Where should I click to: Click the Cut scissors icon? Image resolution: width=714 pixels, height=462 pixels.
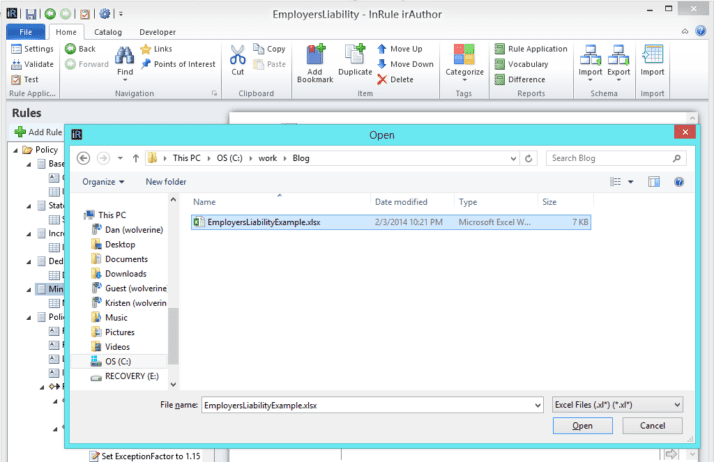(x=237, y=55)
